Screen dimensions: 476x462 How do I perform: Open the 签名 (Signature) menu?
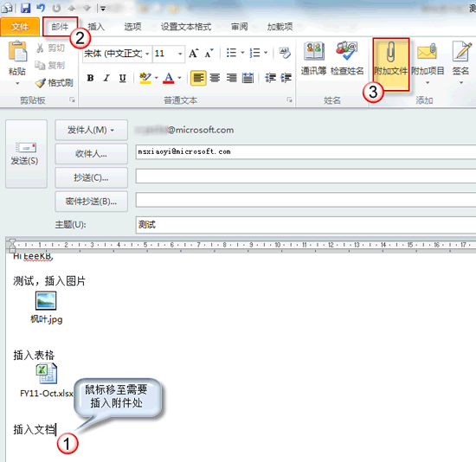point(460,62)
